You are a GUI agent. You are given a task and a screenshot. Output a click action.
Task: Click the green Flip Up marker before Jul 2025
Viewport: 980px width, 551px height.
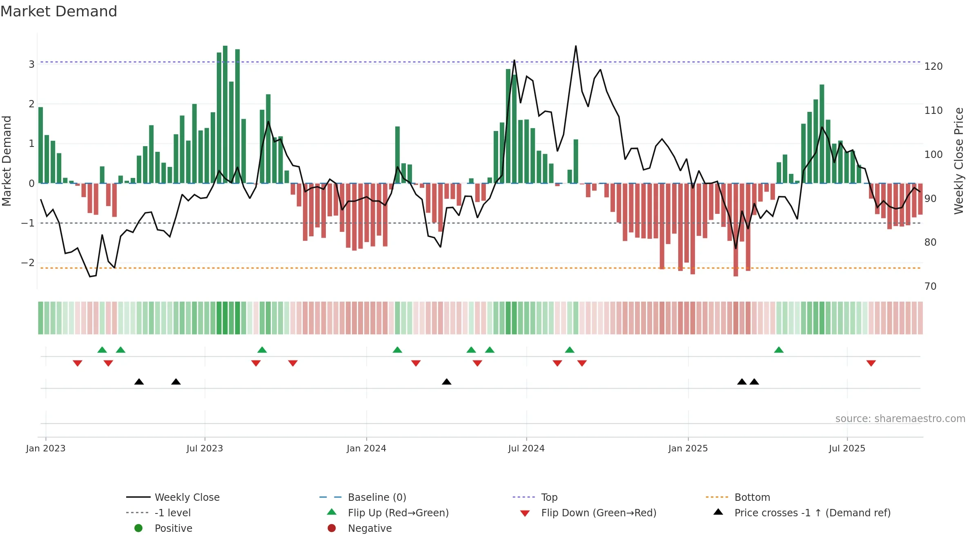(x=779, y=350)
